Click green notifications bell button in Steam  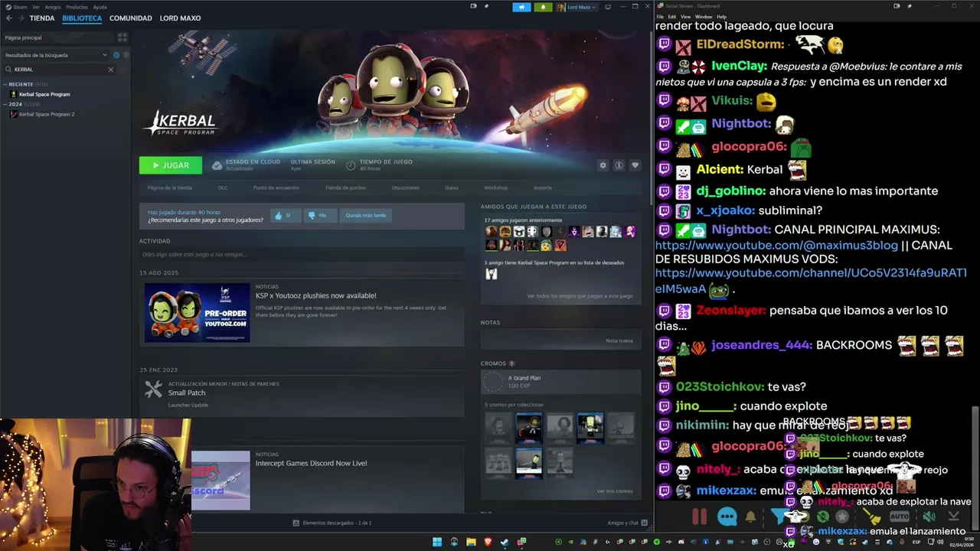click(543, 7)
